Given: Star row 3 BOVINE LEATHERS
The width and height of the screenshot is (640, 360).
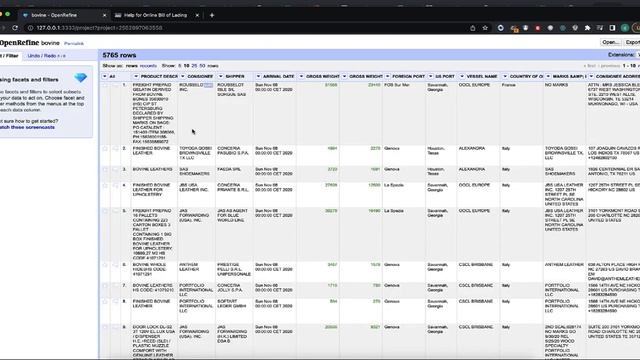Looking at the screenshot, I should click(x=105, y=169).
